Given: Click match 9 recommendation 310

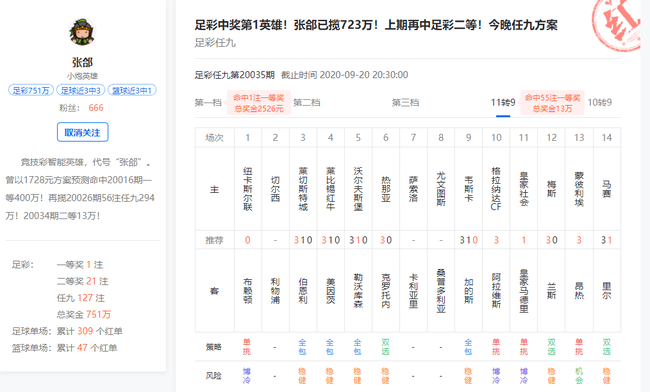Looking at the screenshot, I should tap(468, 240).
